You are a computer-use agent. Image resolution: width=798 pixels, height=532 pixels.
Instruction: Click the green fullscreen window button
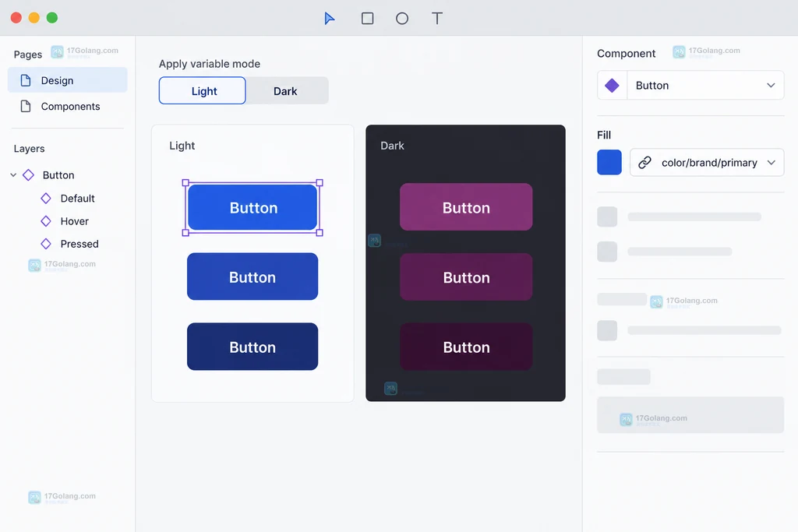click(52, 18)
